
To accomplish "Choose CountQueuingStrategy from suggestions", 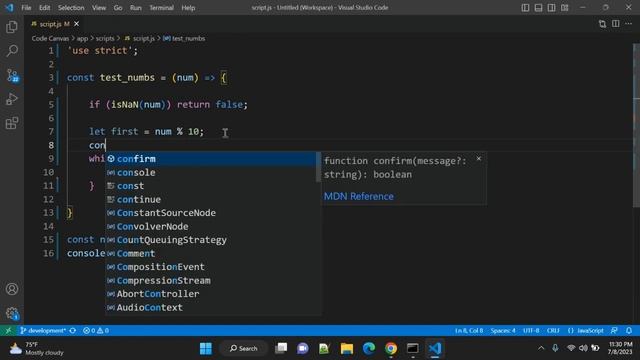I will pyautogui.click(x=211, y=240).
